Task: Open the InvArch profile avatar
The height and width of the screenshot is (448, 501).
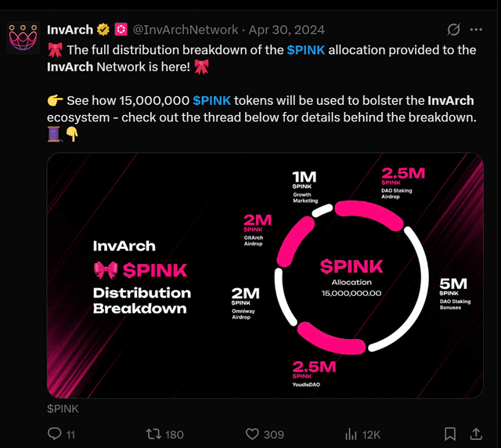Action: coord(23,36)
